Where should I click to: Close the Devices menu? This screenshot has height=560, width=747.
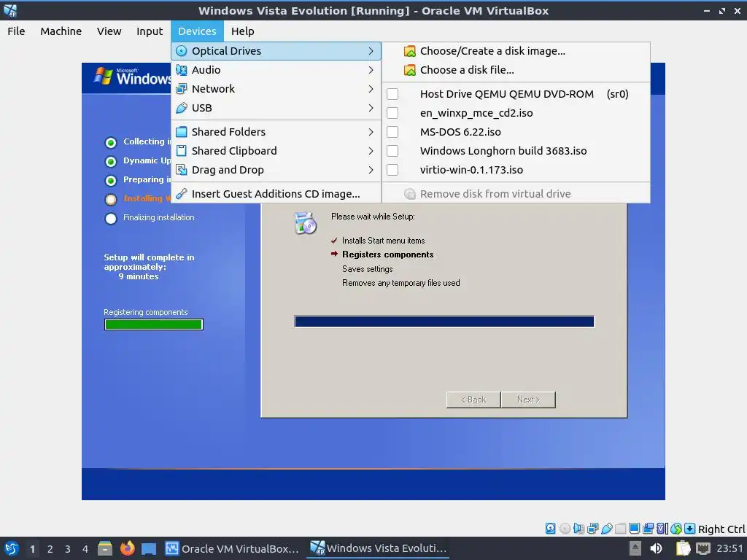click(197, 31)
